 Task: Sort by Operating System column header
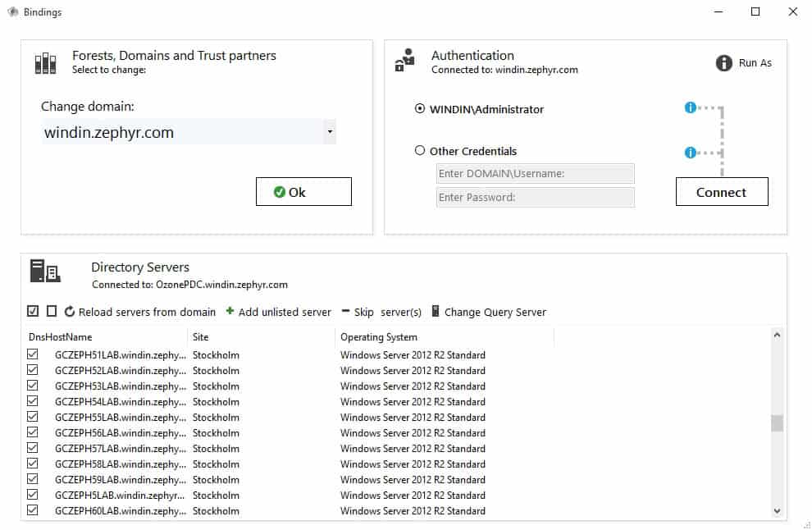(x=379, y=337)
